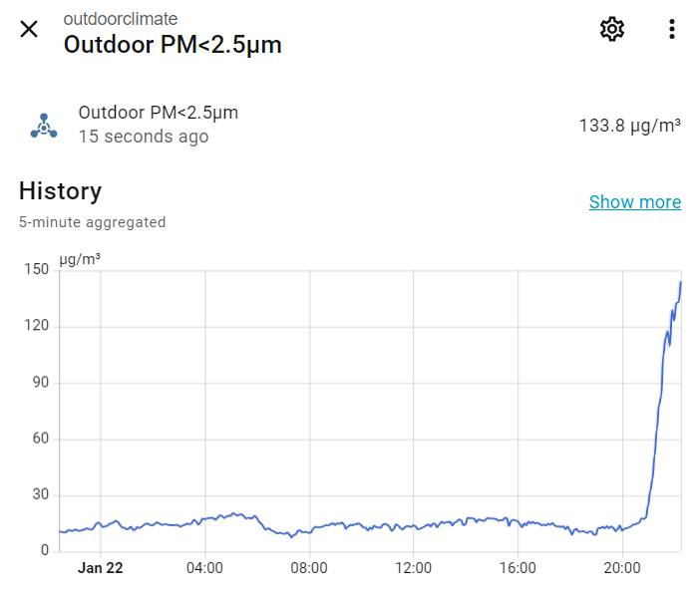Click the '5-minute aggregated' caption
Image resolution: width=700 pixels, height=599 pixels.
point(92,222)
